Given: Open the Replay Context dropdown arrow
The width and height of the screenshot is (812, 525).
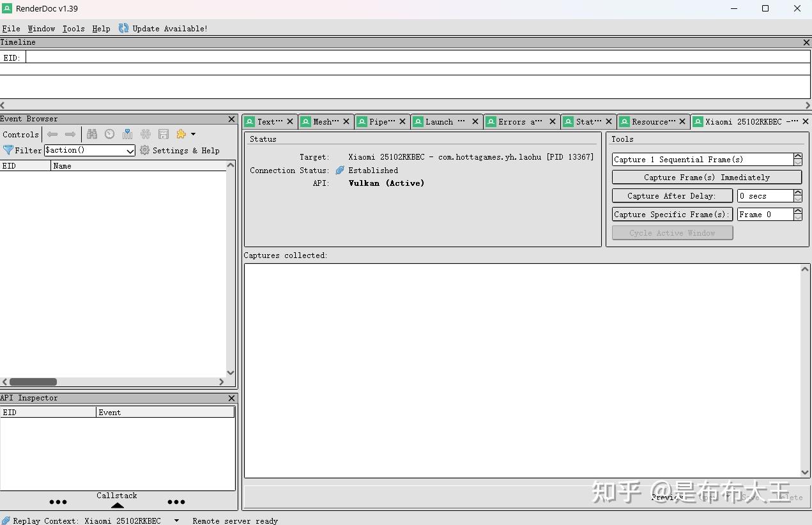Looking at the screenshot, I should tap(176, 521).
